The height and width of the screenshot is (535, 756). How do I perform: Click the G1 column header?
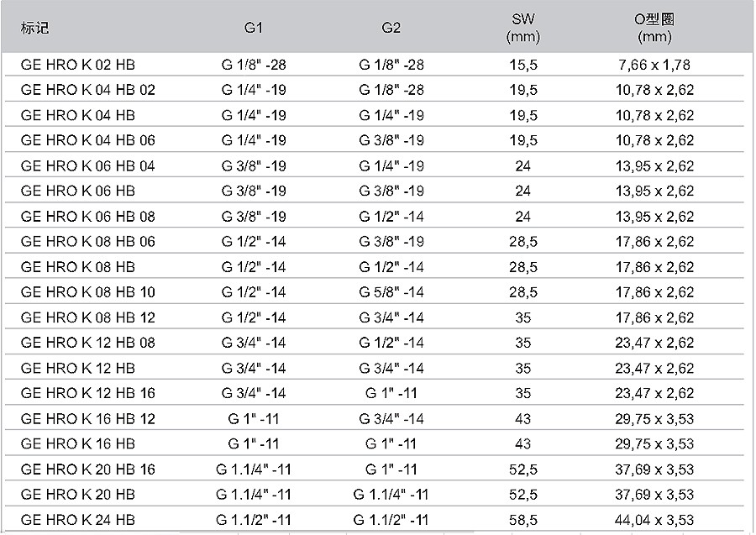coord(254,28)
